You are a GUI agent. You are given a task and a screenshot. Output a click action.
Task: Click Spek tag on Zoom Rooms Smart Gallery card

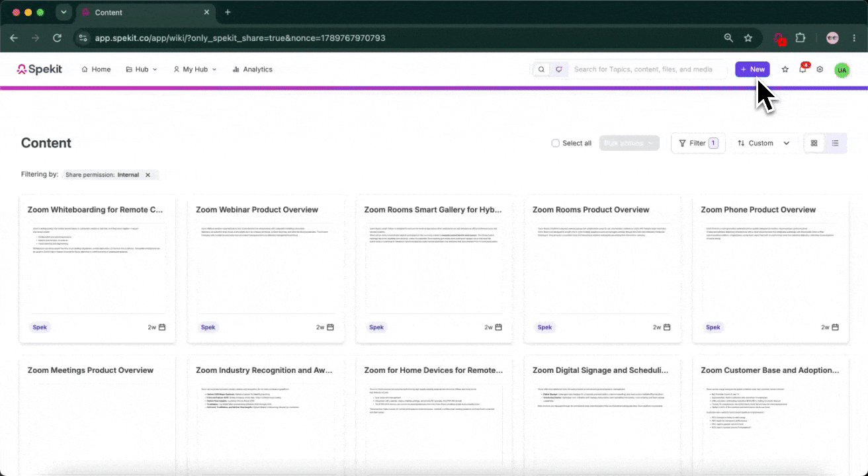pos(376,327)
